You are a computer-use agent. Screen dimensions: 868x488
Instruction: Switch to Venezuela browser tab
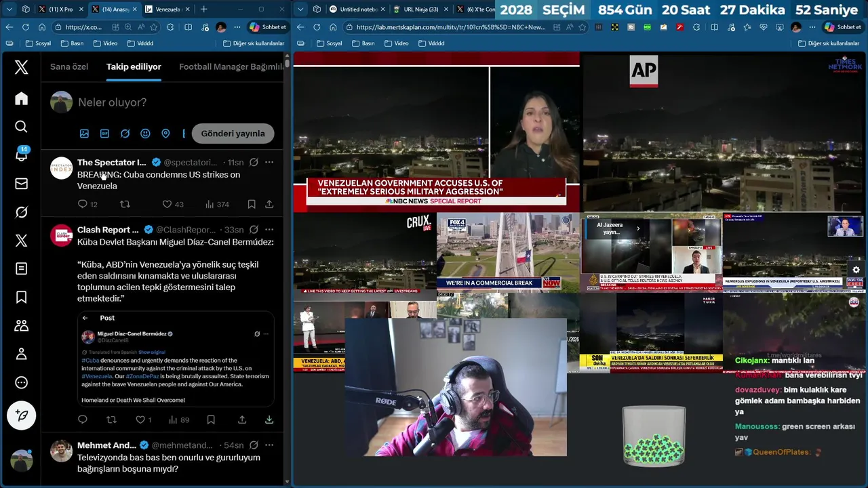click(167, 9)
